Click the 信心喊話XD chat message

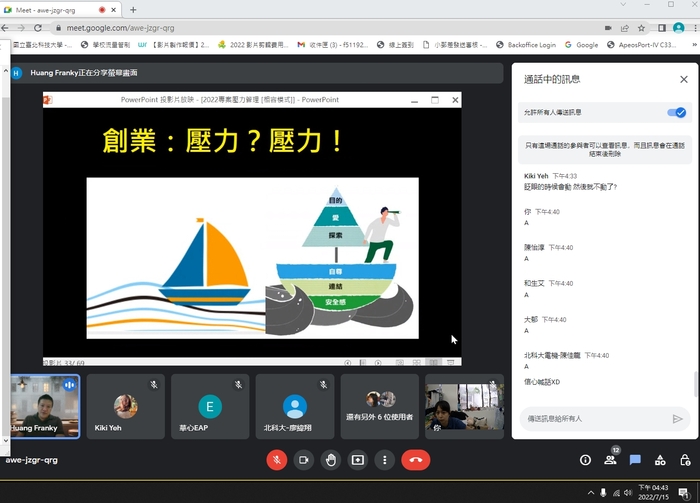coord(542,382)
